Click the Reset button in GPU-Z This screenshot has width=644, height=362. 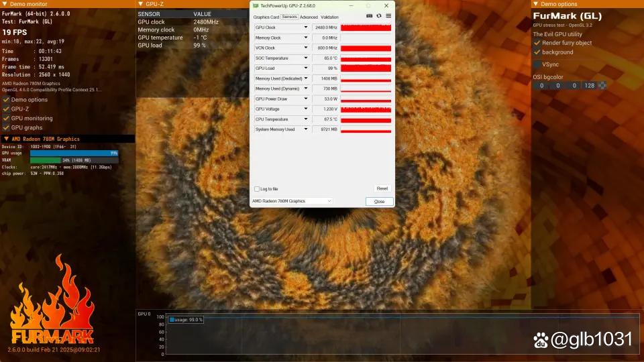point(382,189)
